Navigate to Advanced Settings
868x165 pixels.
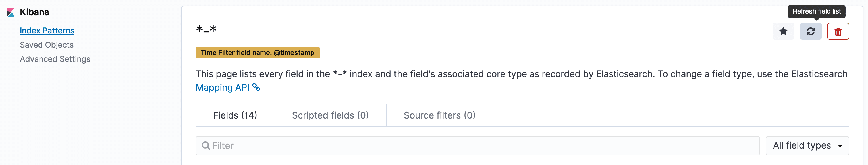[x=55, y=59]
